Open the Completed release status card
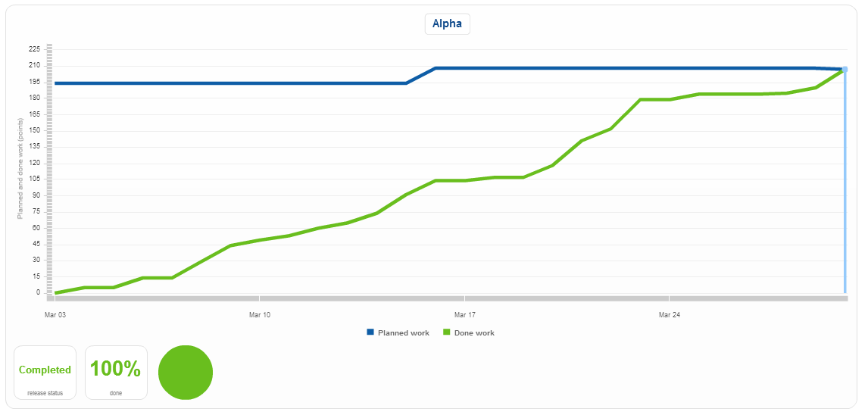The width and height of the screenshot is (868, 415). tap(45, 373)
